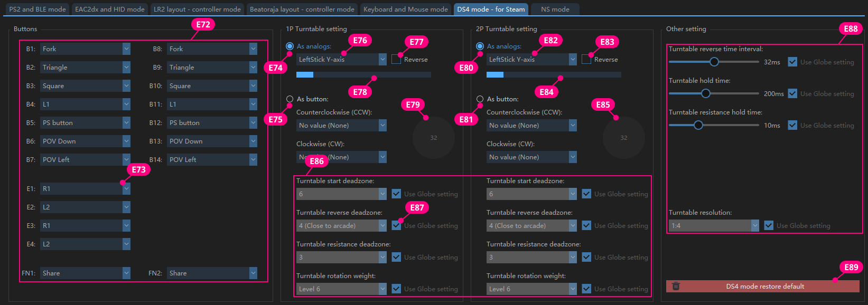Image resolution: width=868 pixels, height=305 pixels.
Task: Click the trash icon on restore default
Action: pyautogui.click(x=676, y=287)
